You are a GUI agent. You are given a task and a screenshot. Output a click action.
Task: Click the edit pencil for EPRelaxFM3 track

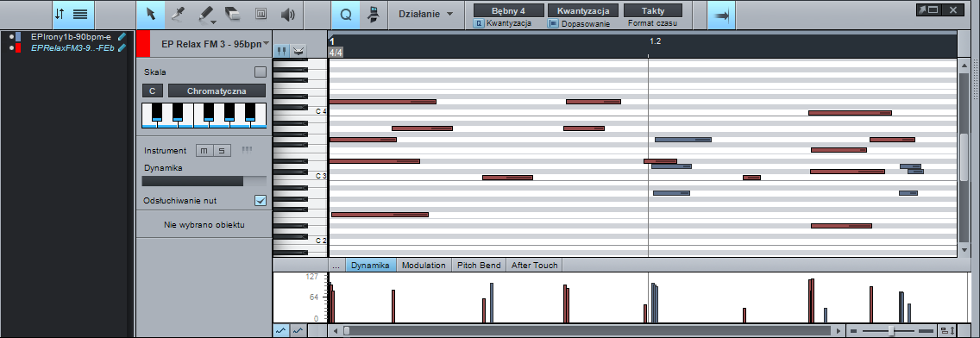coord(122,47)
